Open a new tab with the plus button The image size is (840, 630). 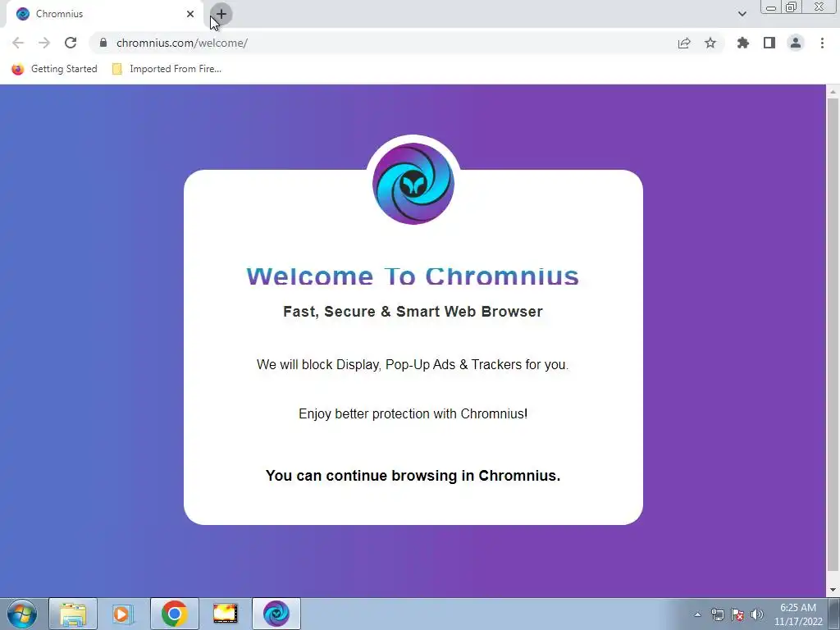click(x=221, y=14)
